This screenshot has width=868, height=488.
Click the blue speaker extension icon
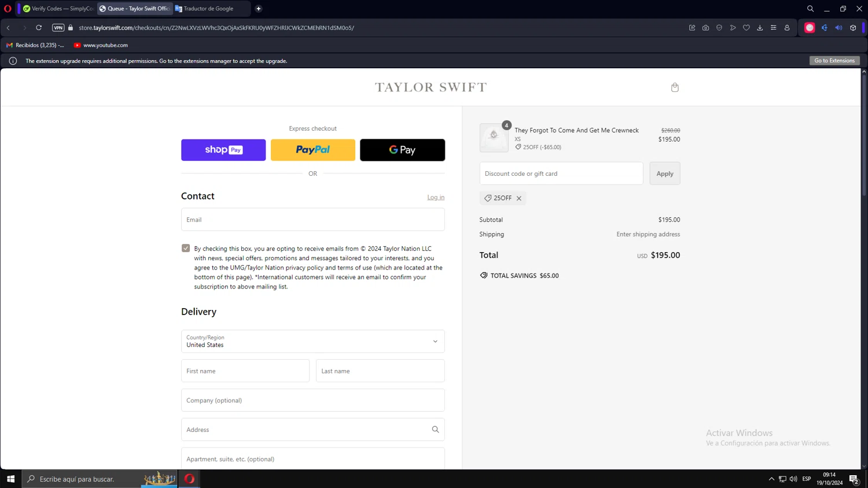(838, 28)
